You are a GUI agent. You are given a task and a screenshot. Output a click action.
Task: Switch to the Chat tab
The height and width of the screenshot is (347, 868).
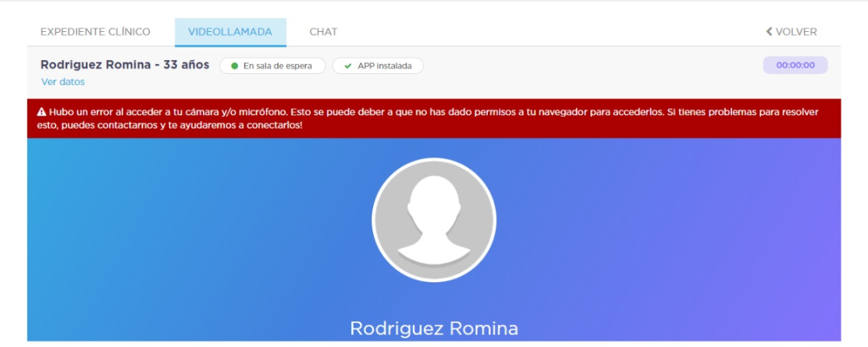(x=323, y=32)
